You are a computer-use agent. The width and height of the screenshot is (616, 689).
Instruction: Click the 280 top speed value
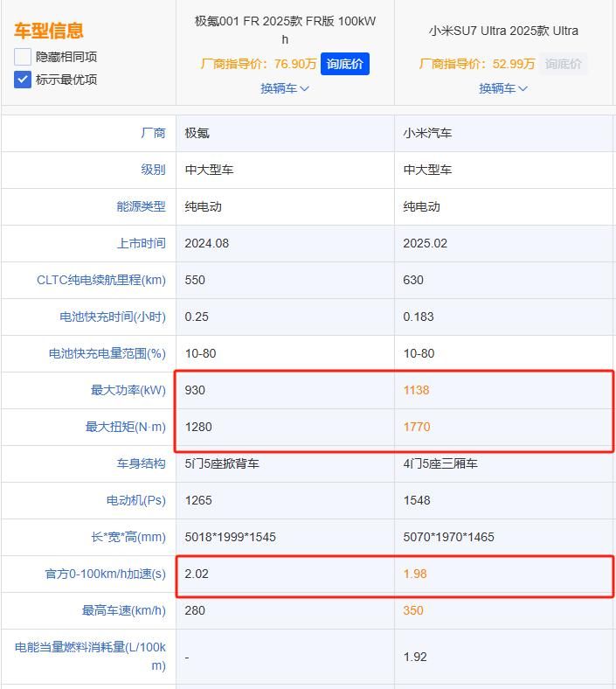(195, 611)
